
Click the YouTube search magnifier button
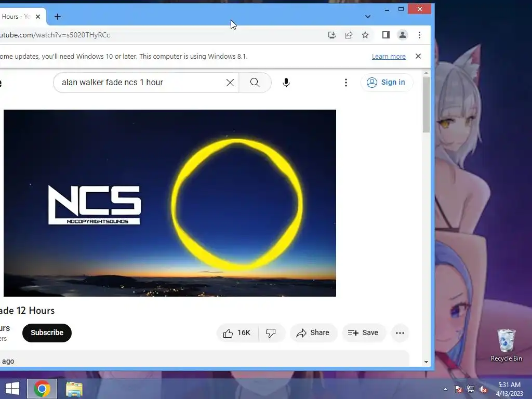click(x=255, y=83)
